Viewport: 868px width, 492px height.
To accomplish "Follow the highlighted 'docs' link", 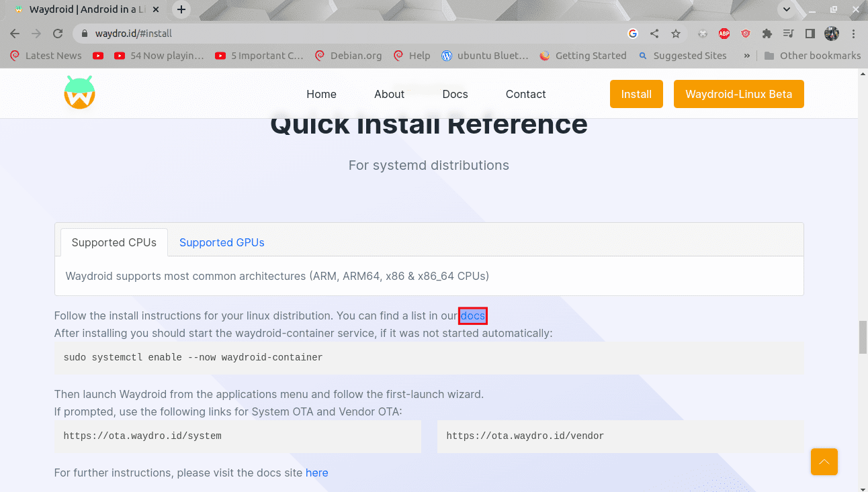I will (473, 315).
